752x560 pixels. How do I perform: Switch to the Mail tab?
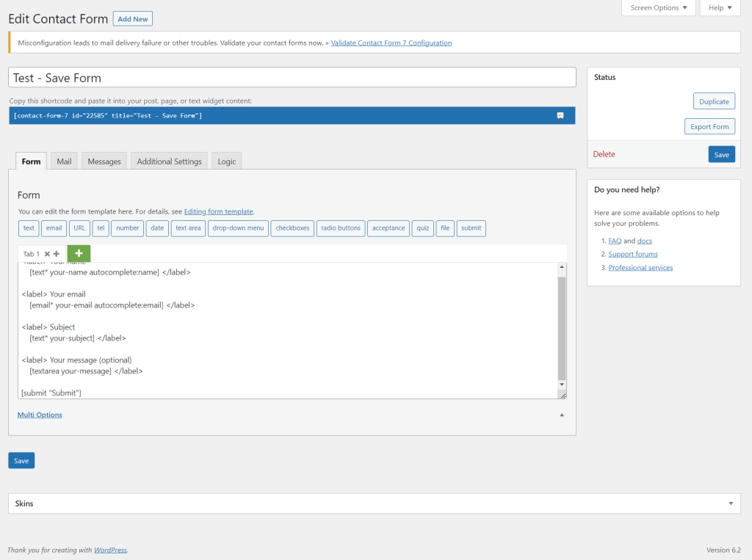(x=64, y=161)
